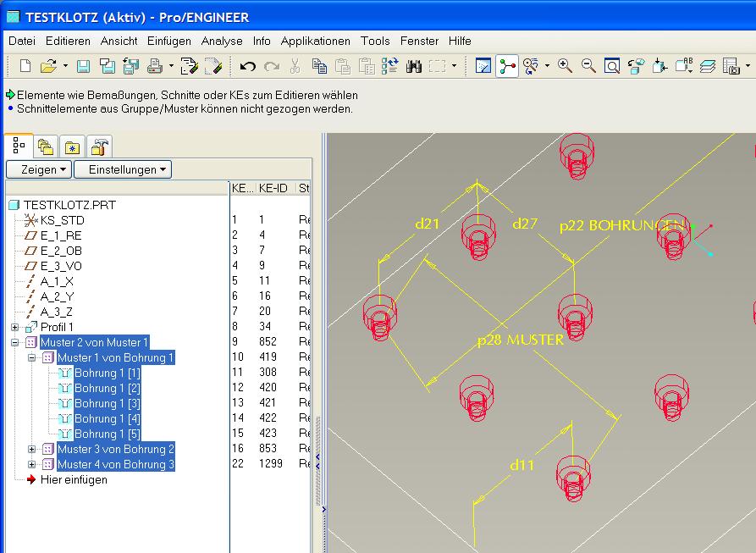Screen dimensions: 756x553
Task: Open the Datei menu
Action: [22, 41]
